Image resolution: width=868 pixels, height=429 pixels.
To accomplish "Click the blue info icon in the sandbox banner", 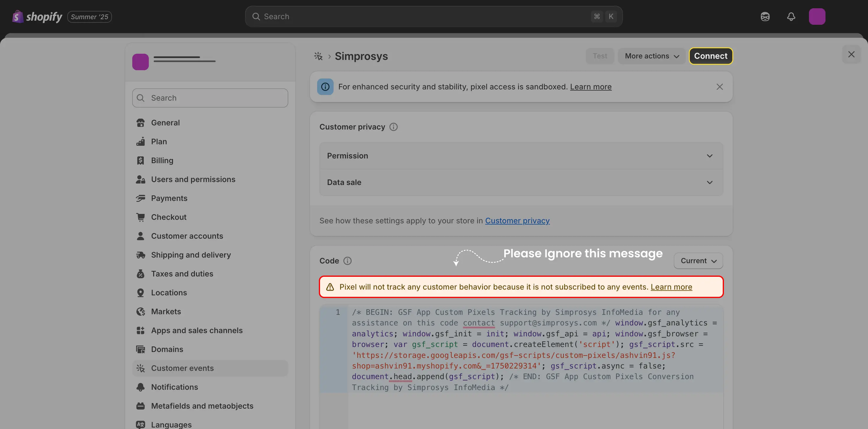I will click(325, 87).
